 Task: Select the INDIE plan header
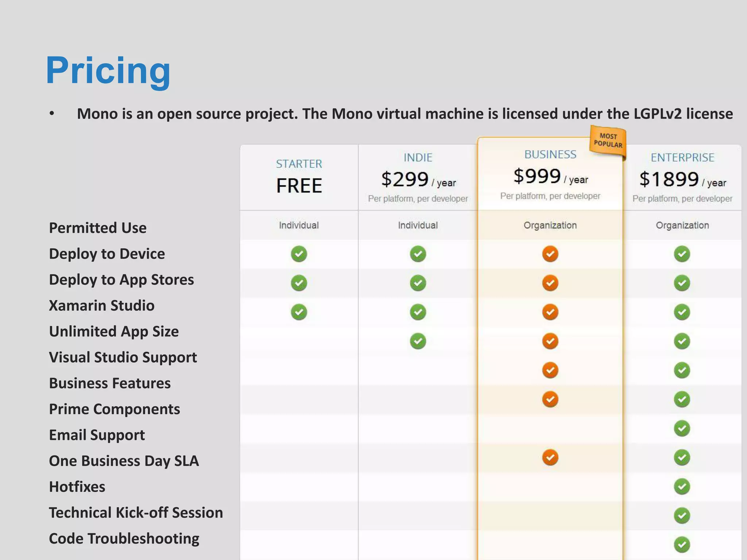[418, 157]
